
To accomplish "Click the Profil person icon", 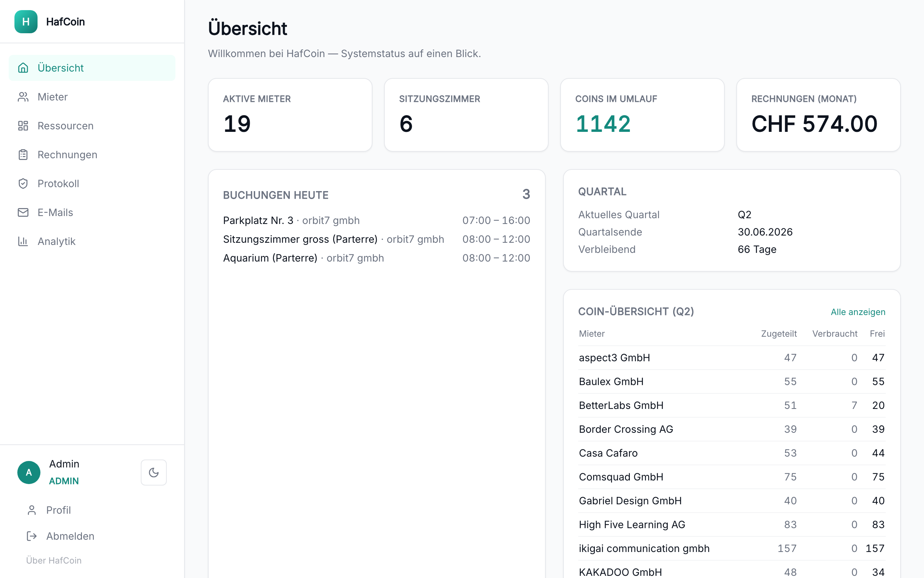I will pos(32,510).
